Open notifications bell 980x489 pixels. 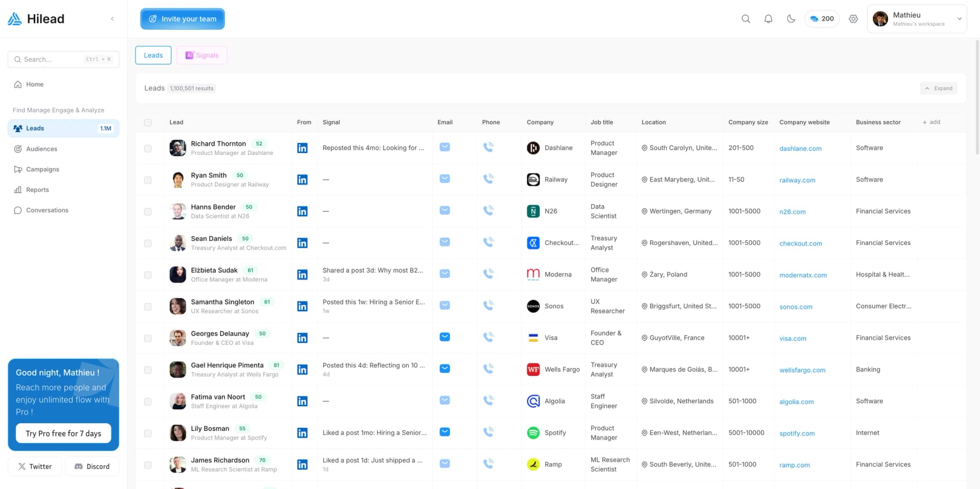pos(768,19)
